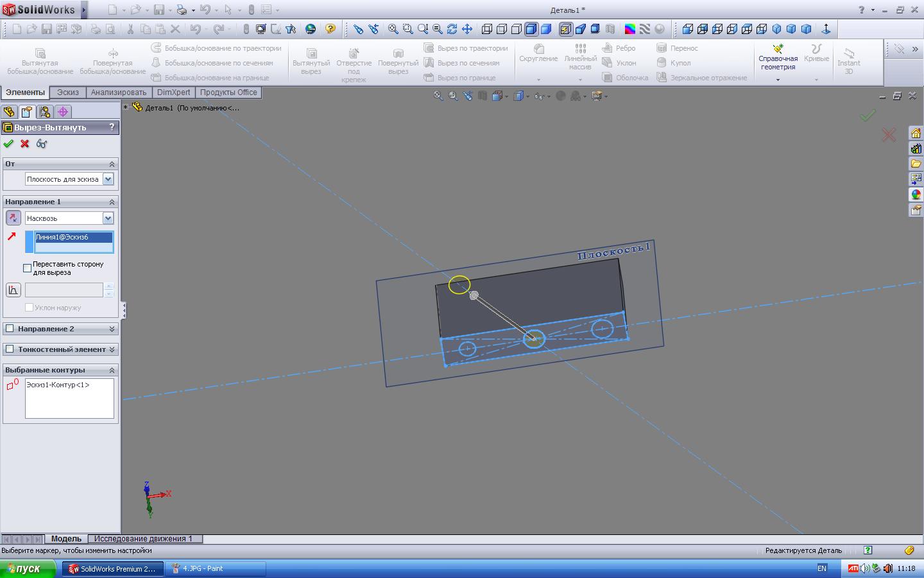Open the Насквозь end condition dropdown

pyautogui.click(x=108, y=218)
